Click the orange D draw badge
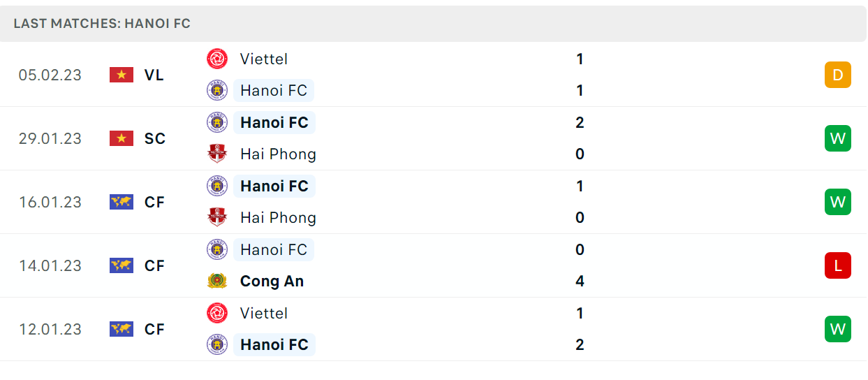 (838, 75)
